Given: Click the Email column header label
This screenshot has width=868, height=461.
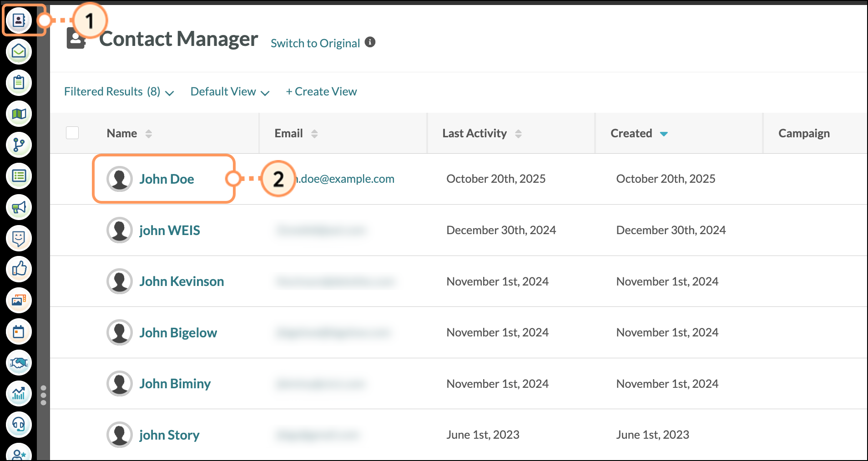Looking at the screenshot, I should pyautogui.click(x=288, y=133).
